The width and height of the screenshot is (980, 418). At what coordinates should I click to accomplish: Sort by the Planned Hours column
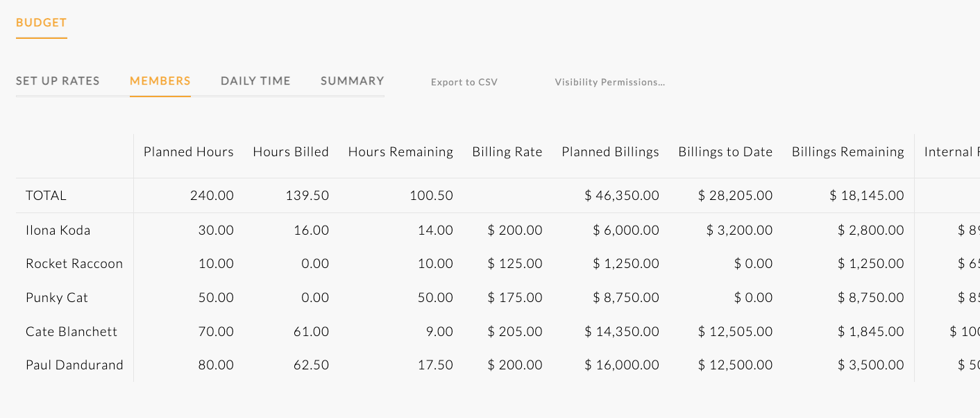pos(188,151)
